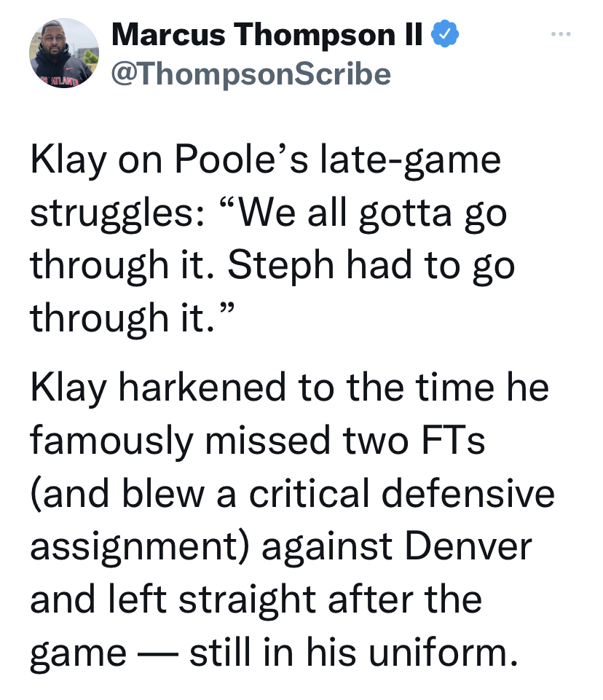Visit the @ThompsonScribe handle

251,74
